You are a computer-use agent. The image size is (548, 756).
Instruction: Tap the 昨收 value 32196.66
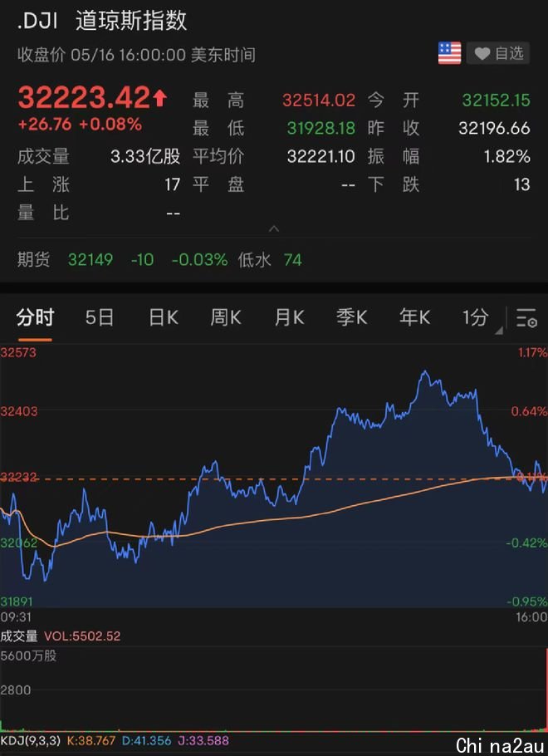coord(495,128)
